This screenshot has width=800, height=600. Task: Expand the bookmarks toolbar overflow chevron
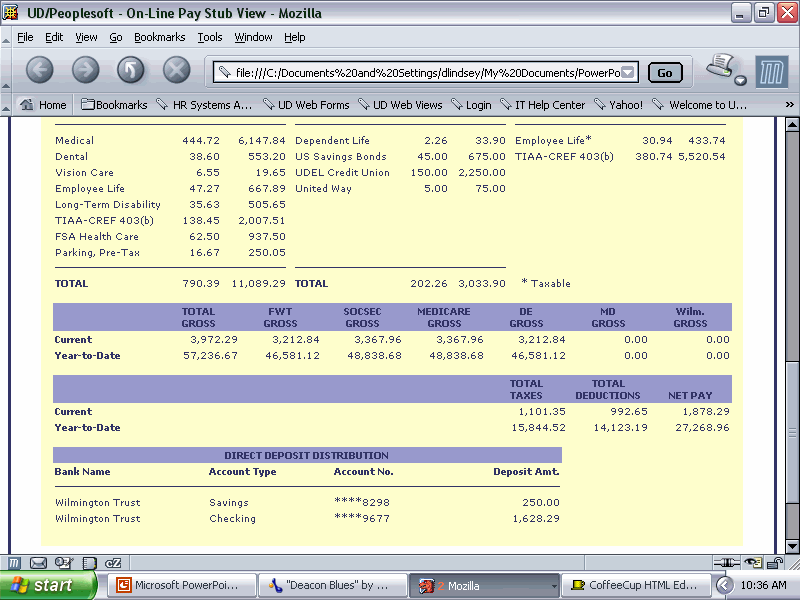pyautogui.click(x=789, y=105)
